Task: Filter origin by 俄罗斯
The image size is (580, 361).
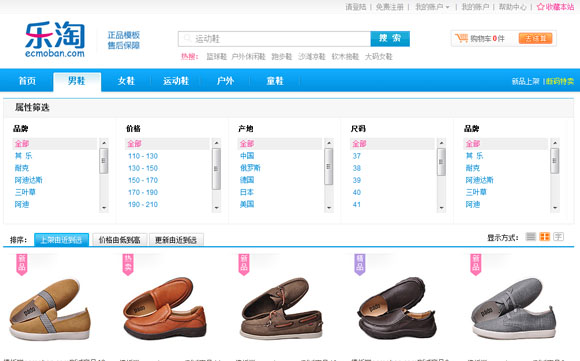Action: pos(250,168)
